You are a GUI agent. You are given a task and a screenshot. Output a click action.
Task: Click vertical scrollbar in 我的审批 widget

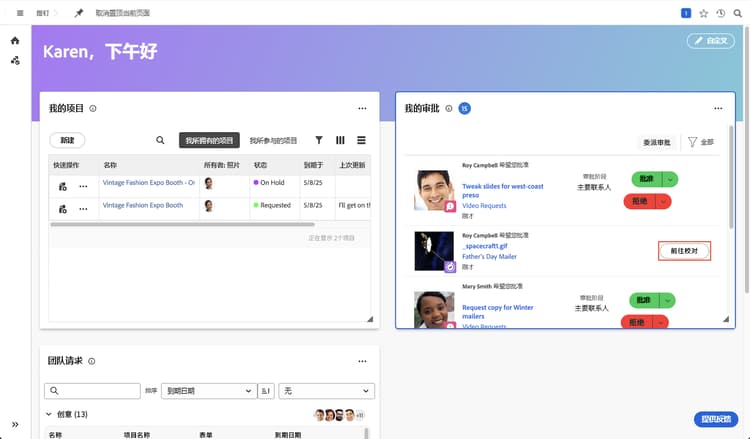coord(731,177)
